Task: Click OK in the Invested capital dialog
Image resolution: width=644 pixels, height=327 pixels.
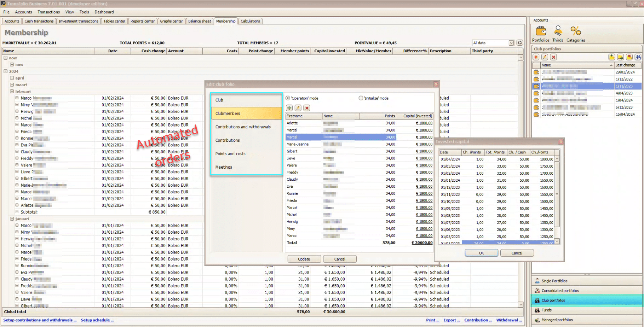Action: click(x=481, y=253)
